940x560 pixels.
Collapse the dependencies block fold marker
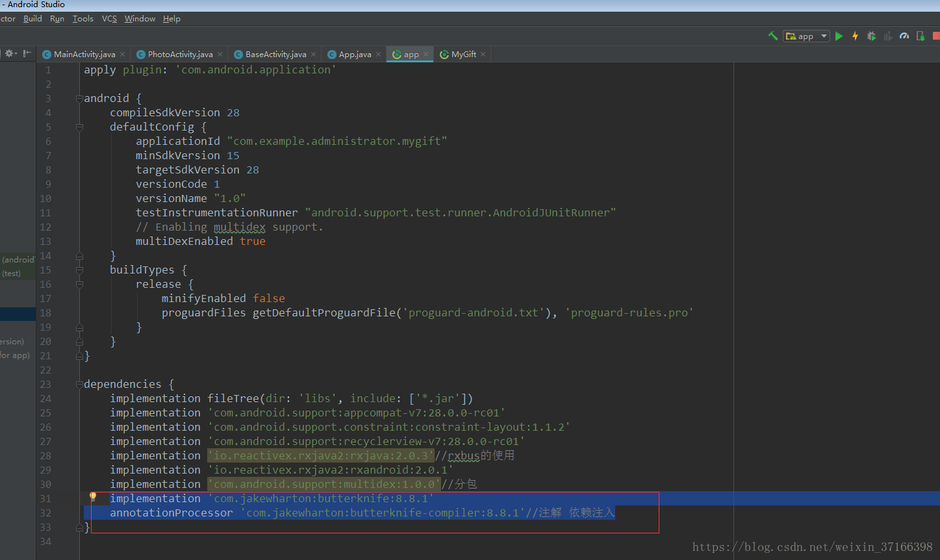79,385
